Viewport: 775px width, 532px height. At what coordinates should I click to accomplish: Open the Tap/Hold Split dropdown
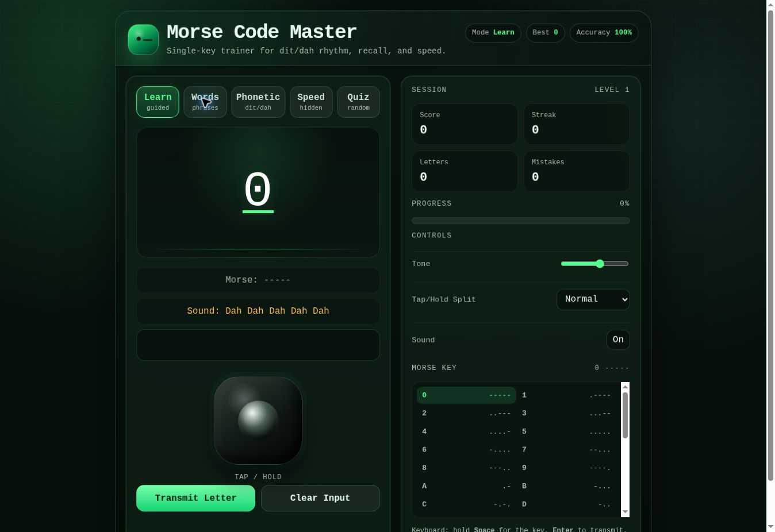click(x=593, y=299)
